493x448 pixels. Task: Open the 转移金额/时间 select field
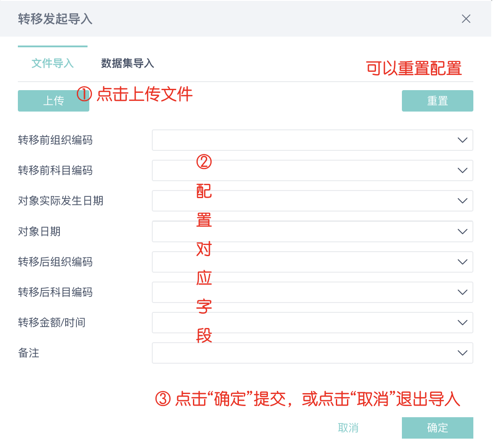(304, 323)
